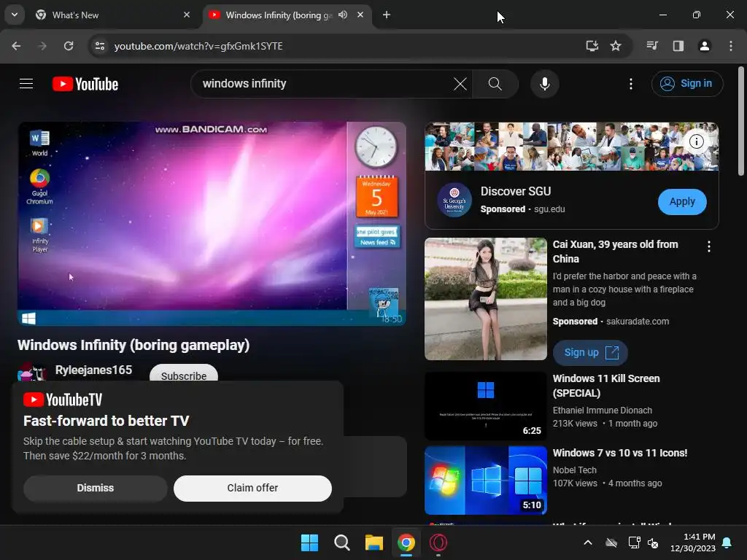Switch to the What's New tab
The image size is (747, 560).
pyautogui.click(x=112, y=15)
